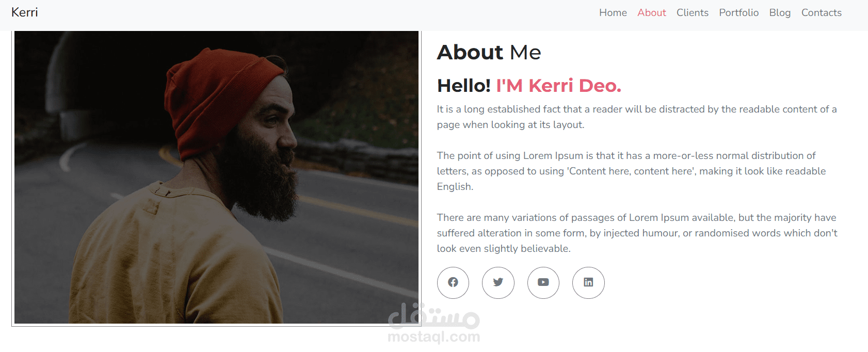Click the paragraph about Lorem Ipsum distribution
The image size is (868, 352).
(x=631, y=171)
